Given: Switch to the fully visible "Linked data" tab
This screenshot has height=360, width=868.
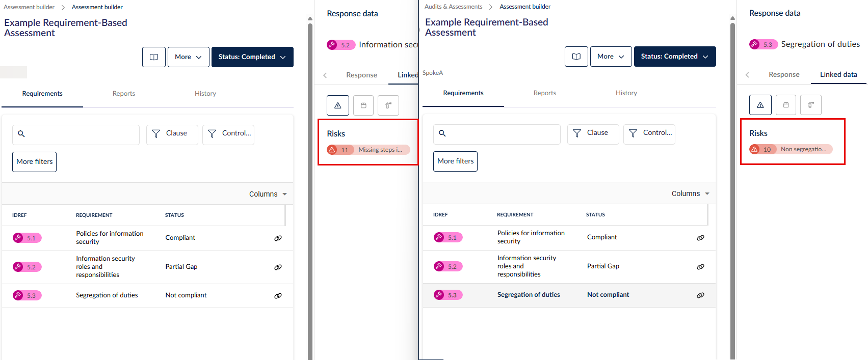Looking at the screenshot, I should [x=838, y=74].
